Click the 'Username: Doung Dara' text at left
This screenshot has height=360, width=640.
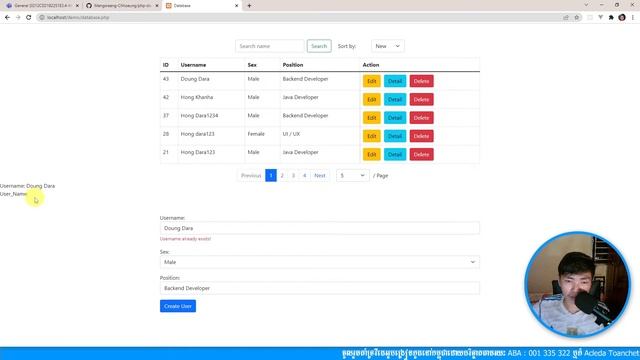click(x=27, y=186)
